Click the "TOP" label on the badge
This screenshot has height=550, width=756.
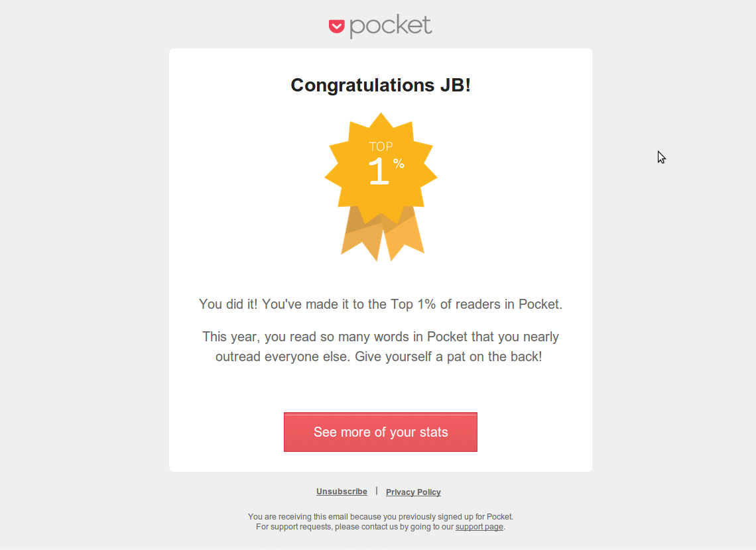pos(381,146)
